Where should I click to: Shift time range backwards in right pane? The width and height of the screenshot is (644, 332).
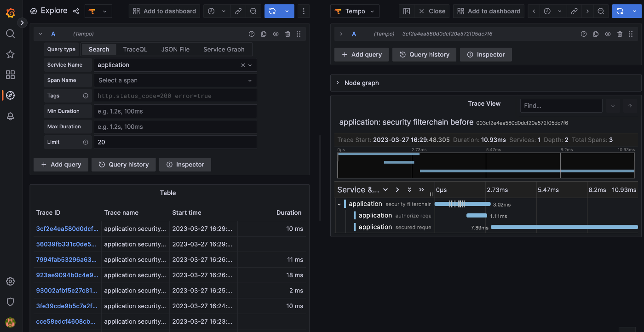coord(534,11)
